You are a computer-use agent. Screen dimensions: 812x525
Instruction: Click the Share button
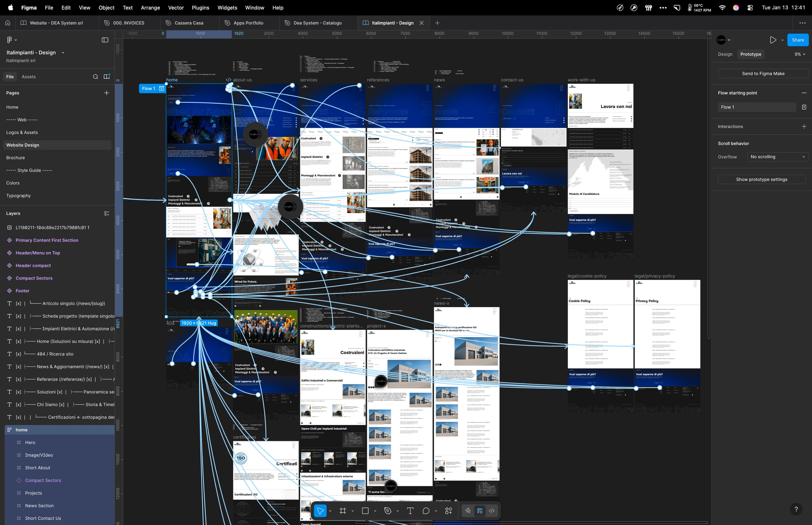coord(798,40)
